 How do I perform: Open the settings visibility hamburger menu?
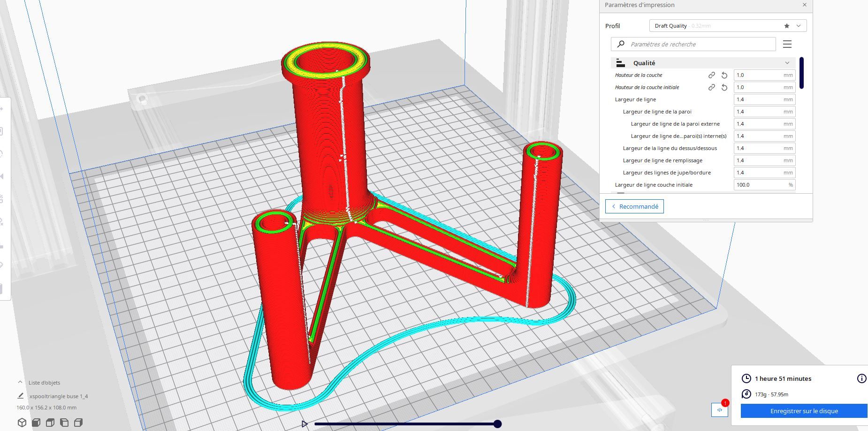[787, 44]
